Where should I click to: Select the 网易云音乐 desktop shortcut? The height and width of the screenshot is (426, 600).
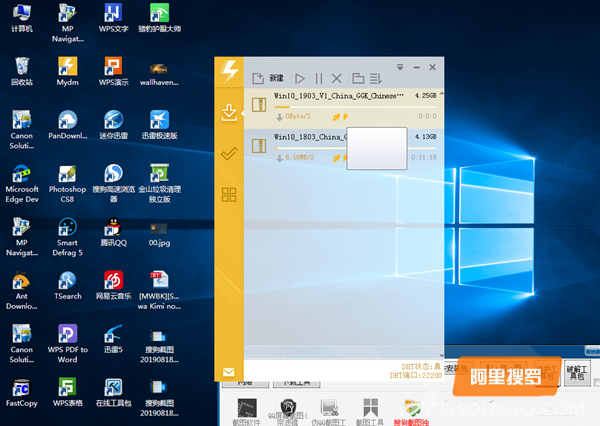(114, 286)
